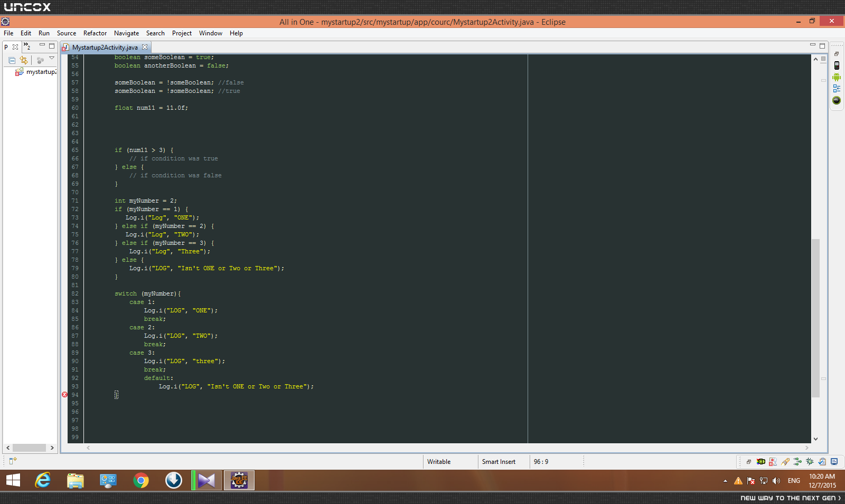Click the Package Explorer horizontal scrollbar thumb

(29, 448)
